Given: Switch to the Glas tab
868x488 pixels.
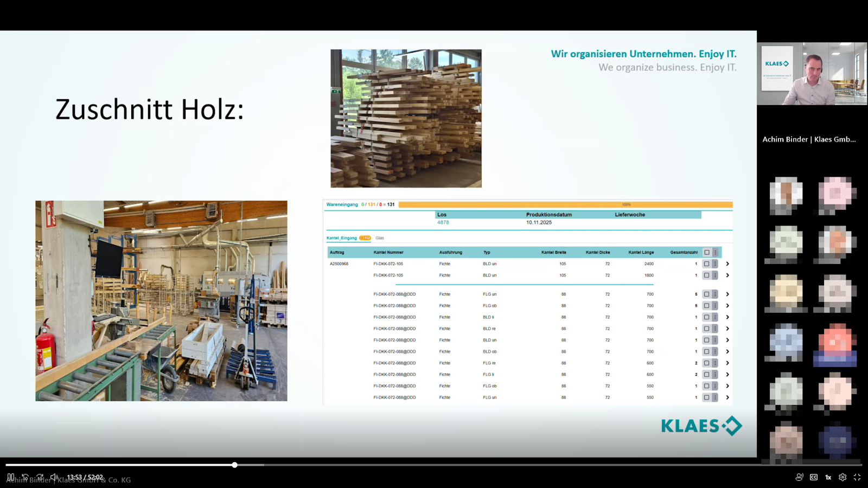Looking at the screenshot, I should [x=380, y=238].
